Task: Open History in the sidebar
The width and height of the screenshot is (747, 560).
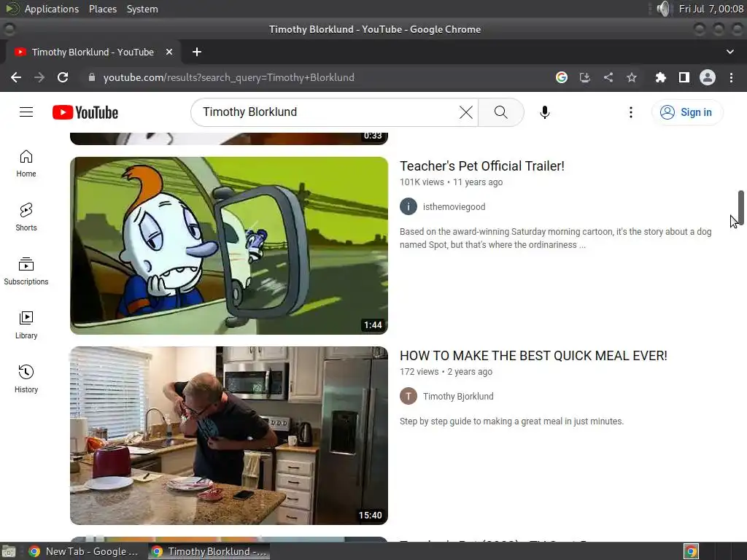Action: pos(26,378)
